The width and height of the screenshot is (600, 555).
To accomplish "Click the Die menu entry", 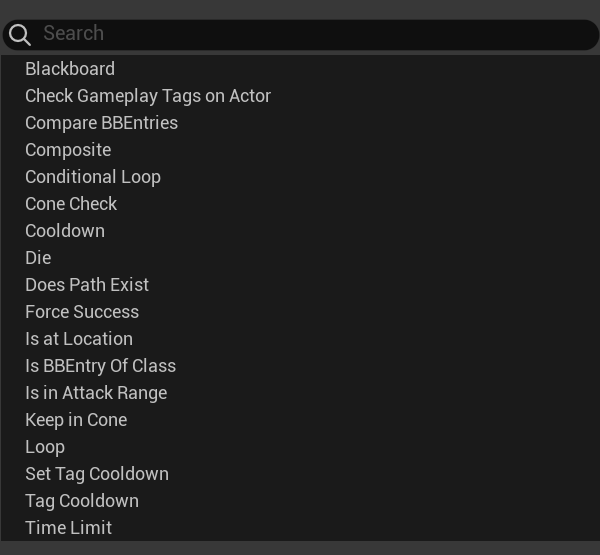I will [38, 258].
